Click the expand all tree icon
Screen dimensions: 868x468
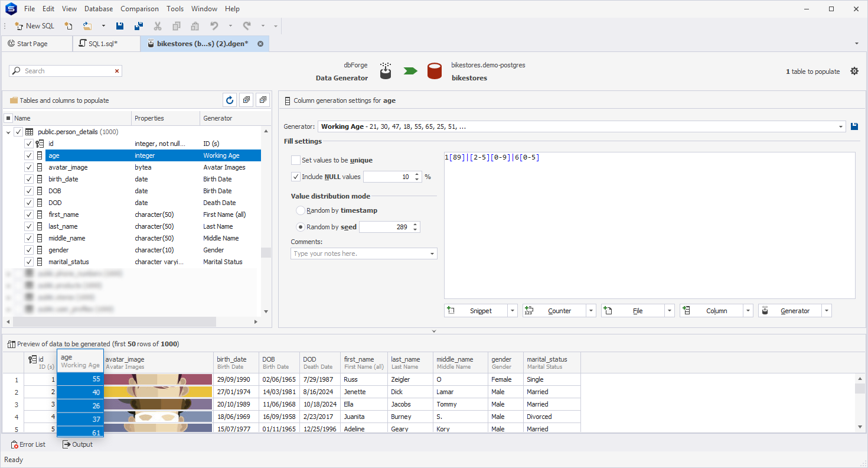click(x=247, y=100)
